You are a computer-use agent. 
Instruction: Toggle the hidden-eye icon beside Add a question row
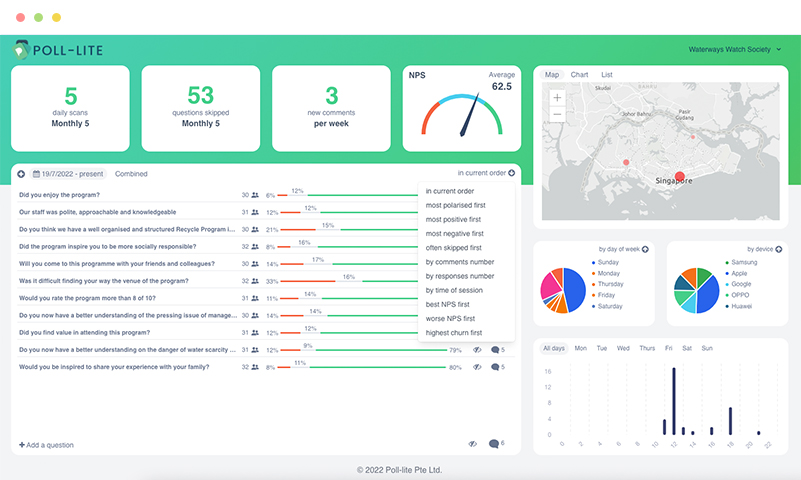click(473, 444)
